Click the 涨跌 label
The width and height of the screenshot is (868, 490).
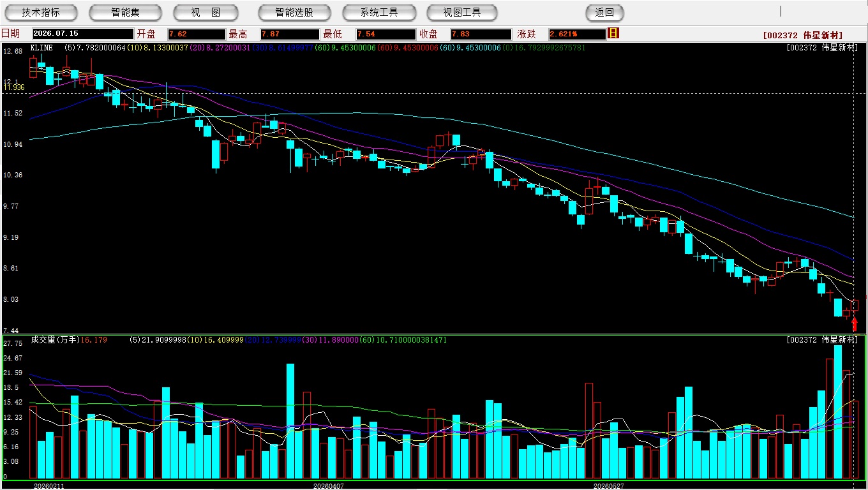[527, 34]
